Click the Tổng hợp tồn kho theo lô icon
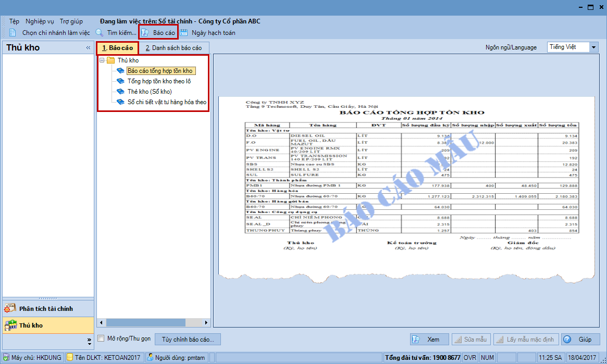This screenshot has height=364, width=607. [120, 81]
